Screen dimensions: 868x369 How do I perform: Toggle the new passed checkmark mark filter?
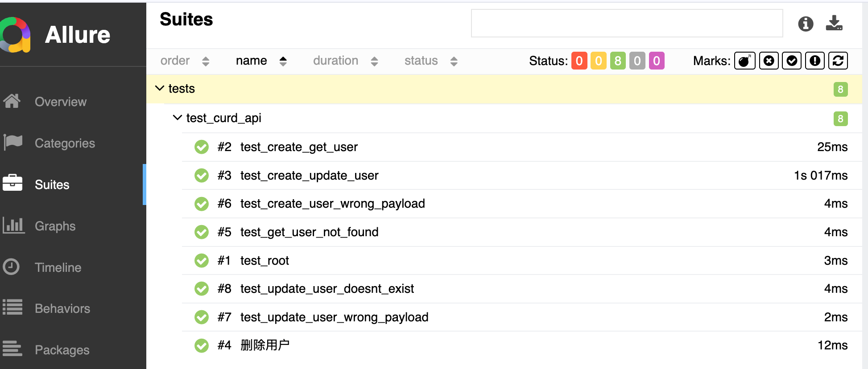[x=792, y=61]
